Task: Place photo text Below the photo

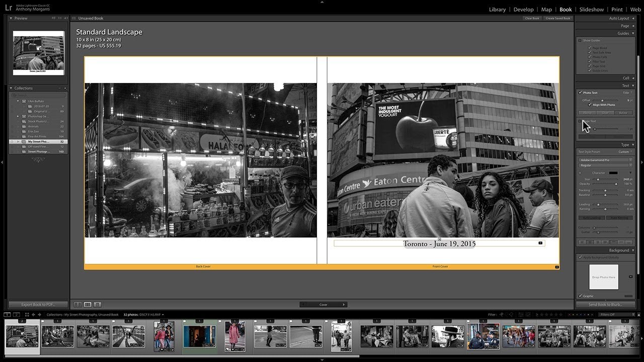Action: [624, 113]
